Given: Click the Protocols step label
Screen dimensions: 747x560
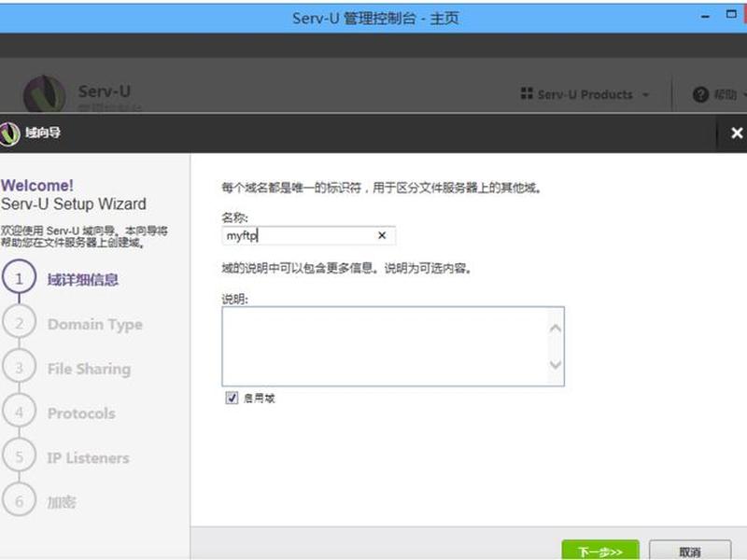Looking at the screenshot, I should pos(81,413).
